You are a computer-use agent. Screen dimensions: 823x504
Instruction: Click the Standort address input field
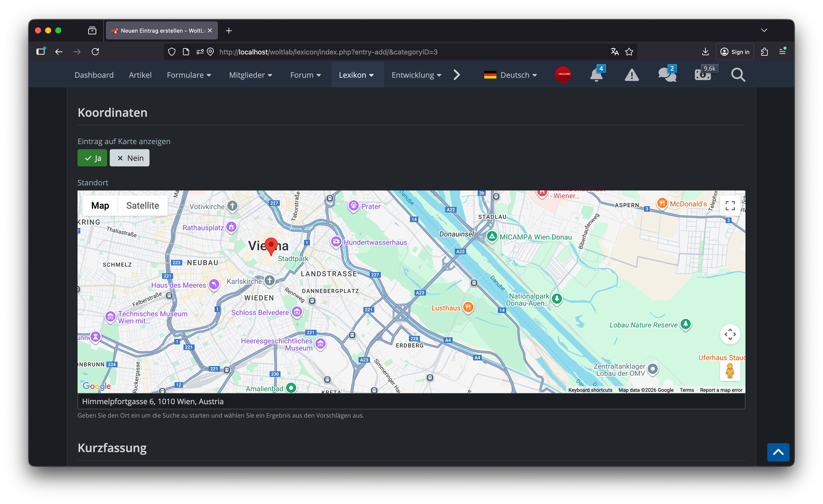pyautogui.click(x=411, y=402)
